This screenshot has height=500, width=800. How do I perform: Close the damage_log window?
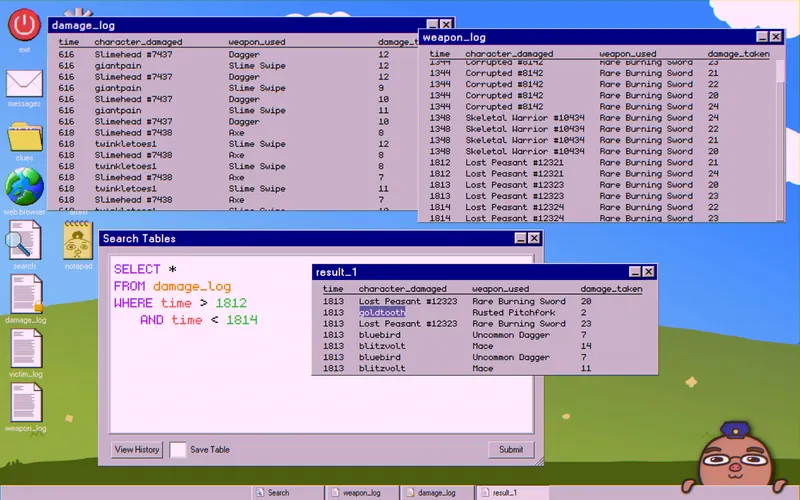(x=446, y=24)
